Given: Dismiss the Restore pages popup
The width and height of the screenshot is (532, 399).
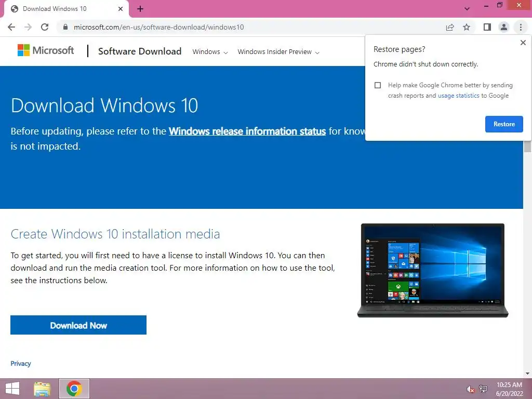Looking at the screenshot, I should tap(523, 43).
